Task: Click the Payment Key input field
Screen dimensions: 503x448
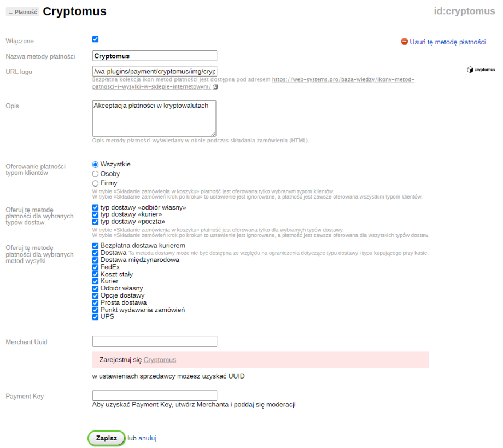Action: [x=154, y=395]
